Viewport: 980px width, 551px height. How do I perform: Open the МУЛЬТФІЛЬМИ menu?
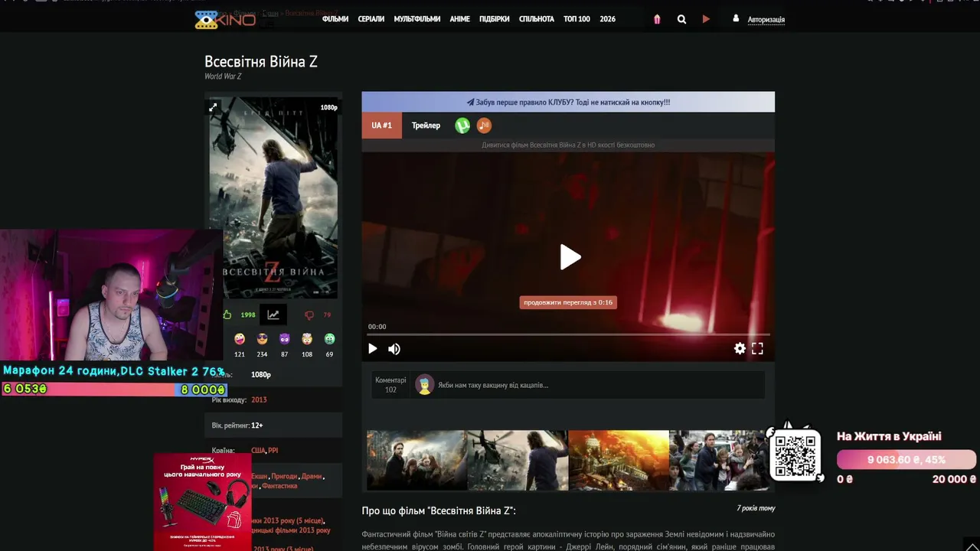pyautogui.click(x=417, y=19)
